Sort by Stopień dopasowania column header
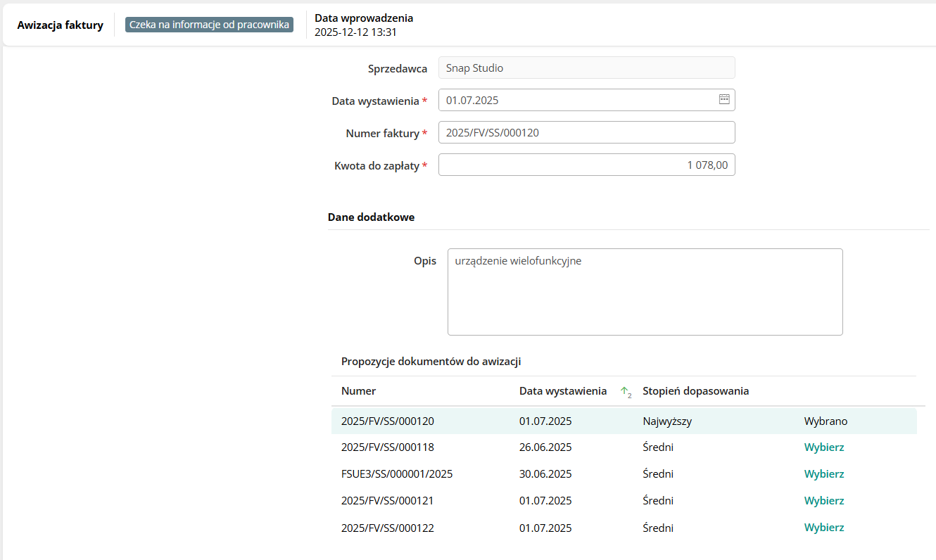This screenshot has height=560, width=936. (695, 391)
